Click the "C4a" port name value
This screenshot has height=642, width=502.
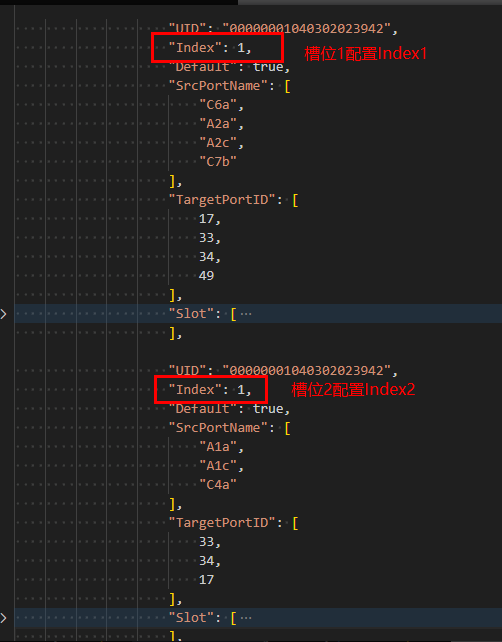click(218, 485)
